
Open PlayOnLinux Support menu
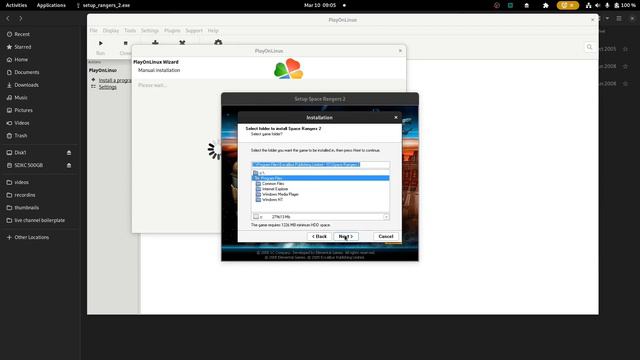coord(194,31)
